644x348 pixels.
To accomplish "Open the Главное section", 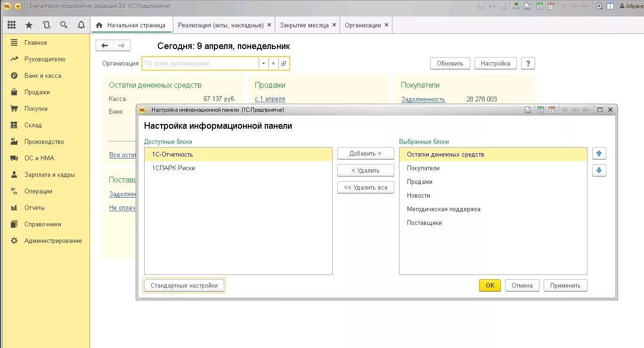I will (46, 42).
